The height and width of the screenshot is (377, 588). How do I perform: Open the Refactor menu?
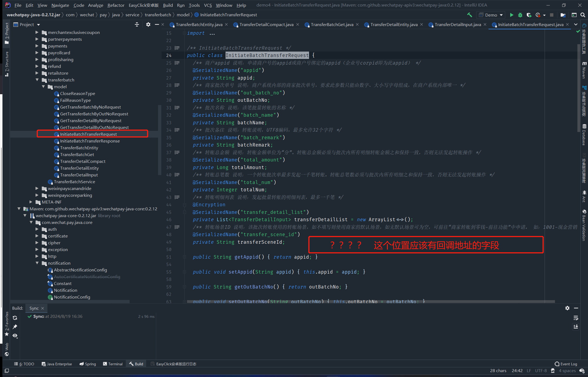click(x=116, y=5)
